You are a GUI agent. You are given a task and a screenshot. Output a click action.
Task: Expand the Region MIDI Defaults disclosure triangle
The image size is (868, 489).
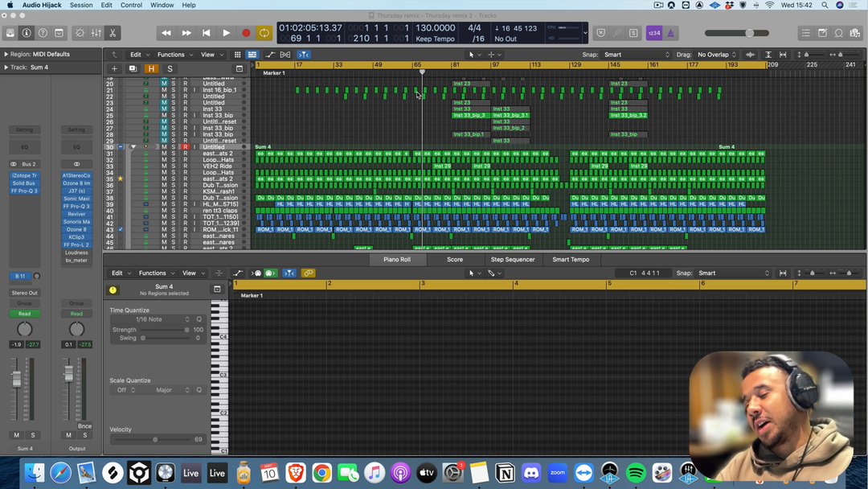coord(6,55)
